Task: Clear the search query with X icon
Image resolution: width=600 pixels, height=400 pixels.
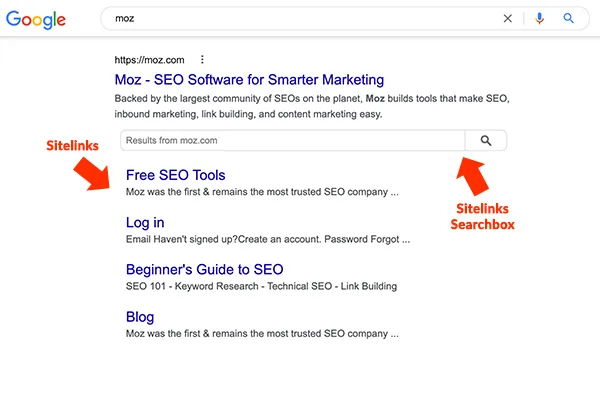Action: pos(508,18)
